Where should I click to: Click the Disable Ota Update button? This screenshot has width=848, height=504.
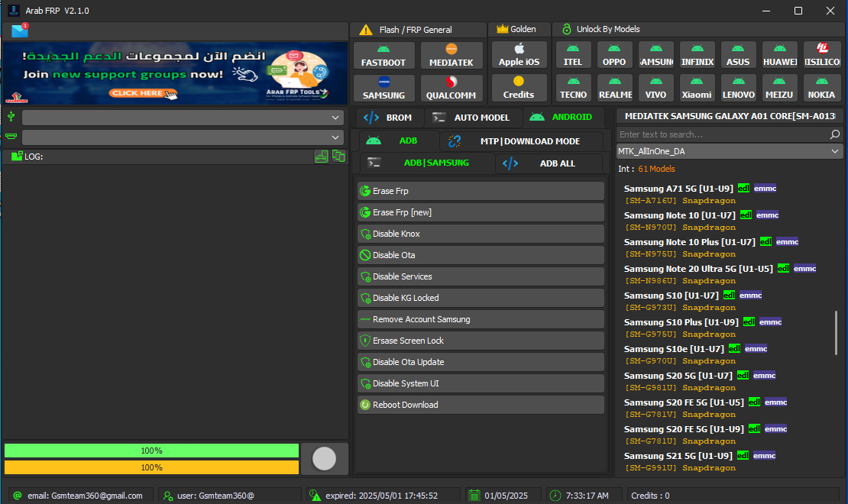[481, 362]
